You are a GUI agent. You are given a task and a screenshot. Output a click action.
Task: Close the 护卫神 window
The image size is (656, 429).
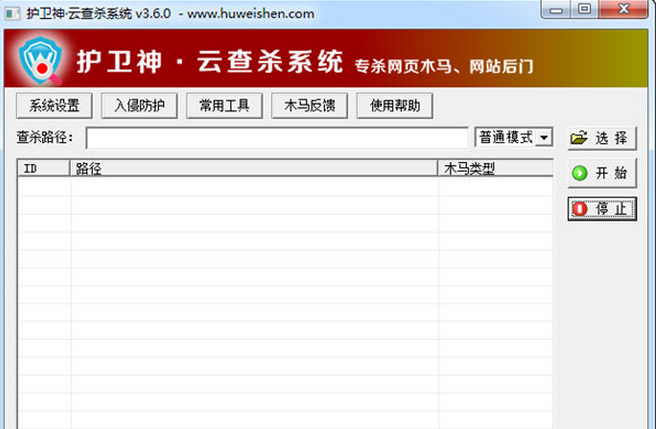click(x=623, y=9)
